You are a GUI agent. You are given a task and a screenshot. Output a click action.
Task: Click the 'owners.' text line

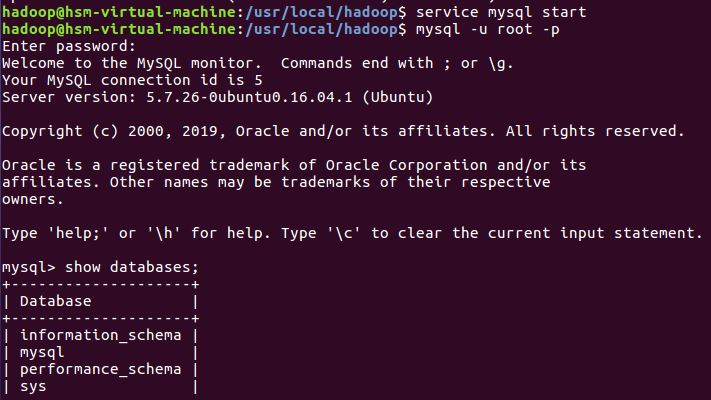[33, 200]
